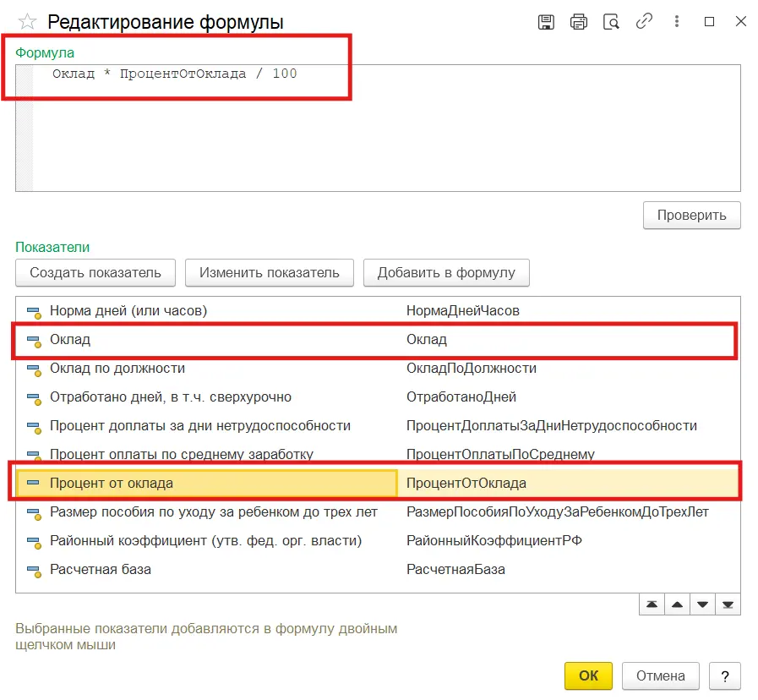Move up one row with the up arrow
This screenshot has height=700, width=758.
coord(677,605)
